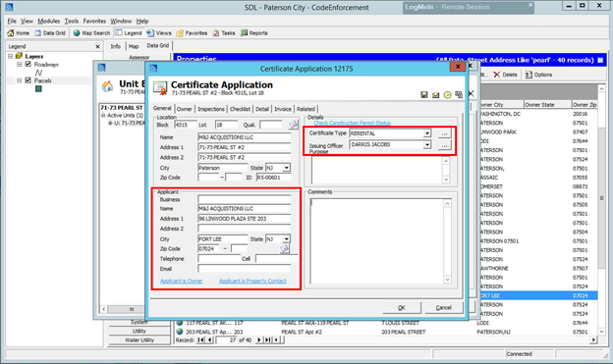Click the applicant Telephone field
The width and height of the screenshot is (613, 364).
(x=218, y=259)
